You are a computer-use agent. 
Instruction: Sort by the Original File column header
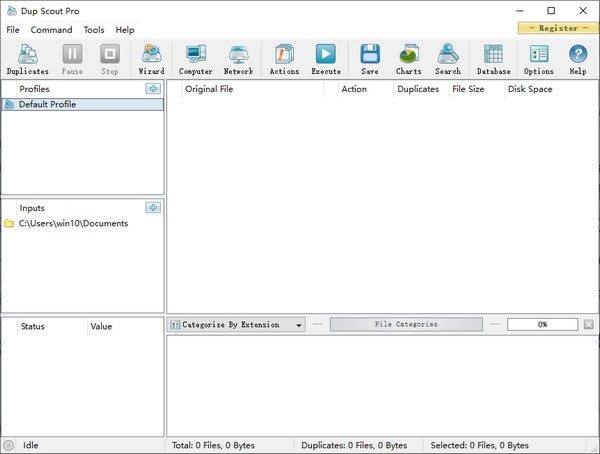pyautogui.click(x=253, y=89)
